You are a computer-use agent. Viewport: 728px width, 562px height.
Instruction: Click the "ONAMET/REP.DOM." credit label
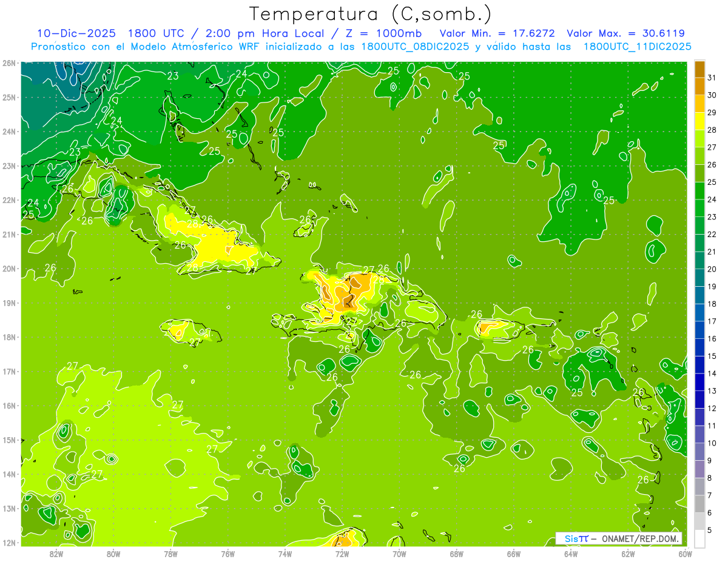coord(641,538)
